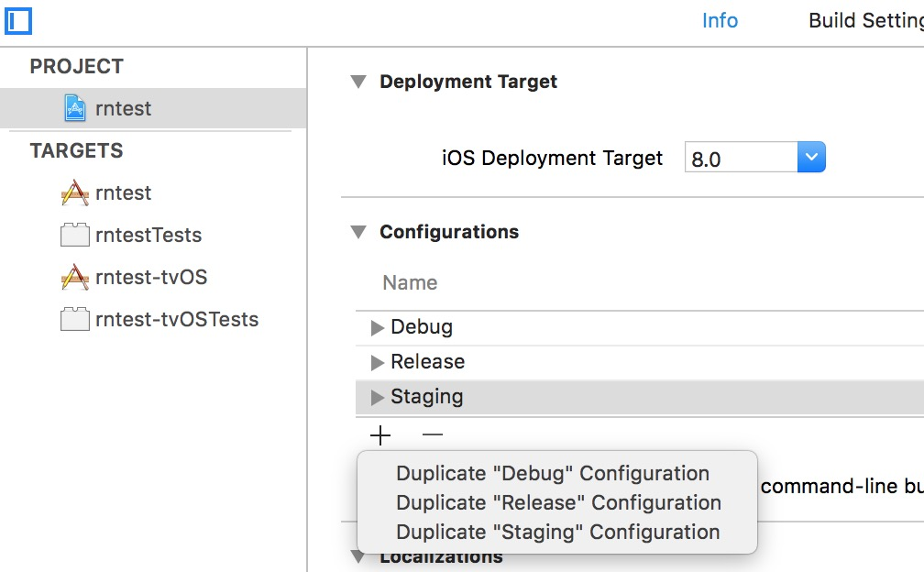Collapse the Configurations section
Viewport: 924px width, 572px height.
[x=358, y=232]
